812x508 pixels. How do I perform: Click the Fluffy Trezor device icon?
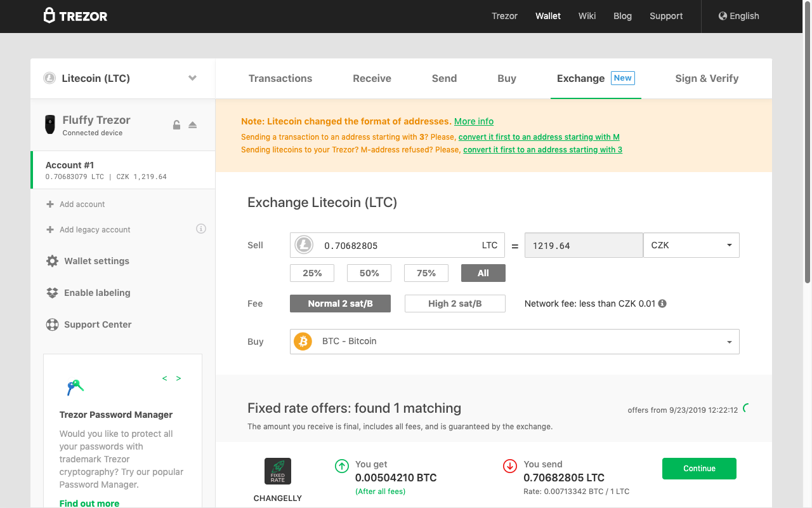point(49,124)
